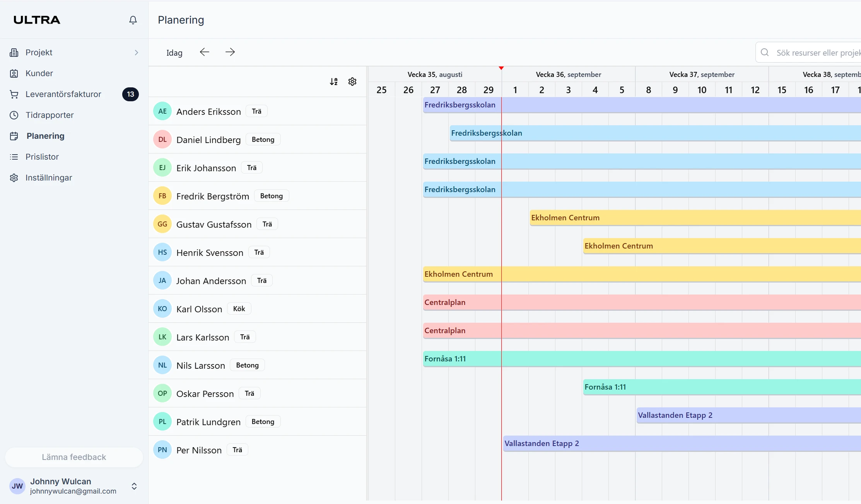861x504 pixels.
Task: Focus the Sök resurser search field
Action: tap(816, 53)
